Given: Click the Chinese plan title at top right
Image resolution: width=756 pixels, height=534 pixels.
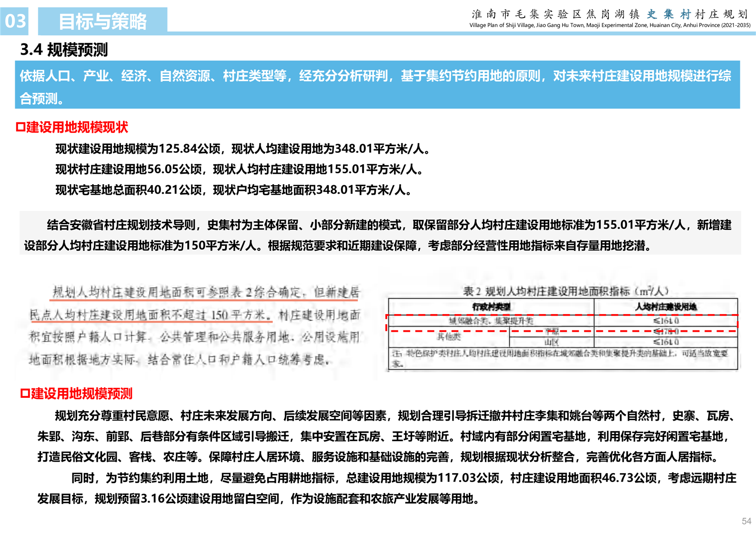Looking at the screenshot, I should [609, 14].
